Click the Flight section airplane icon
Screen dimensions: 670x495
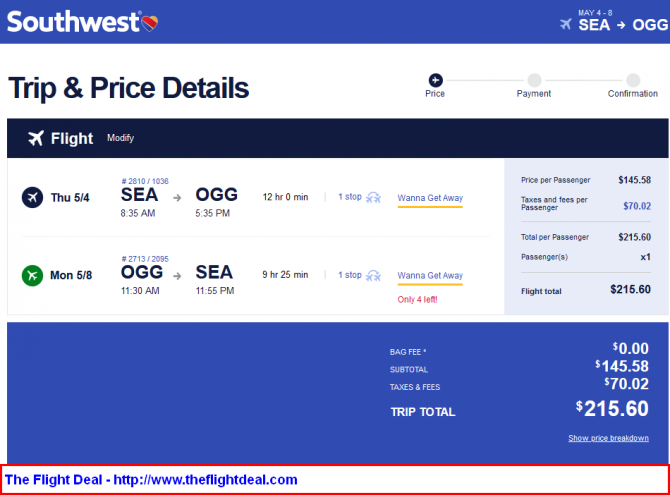pyautogui.click(x=36, y=138)
